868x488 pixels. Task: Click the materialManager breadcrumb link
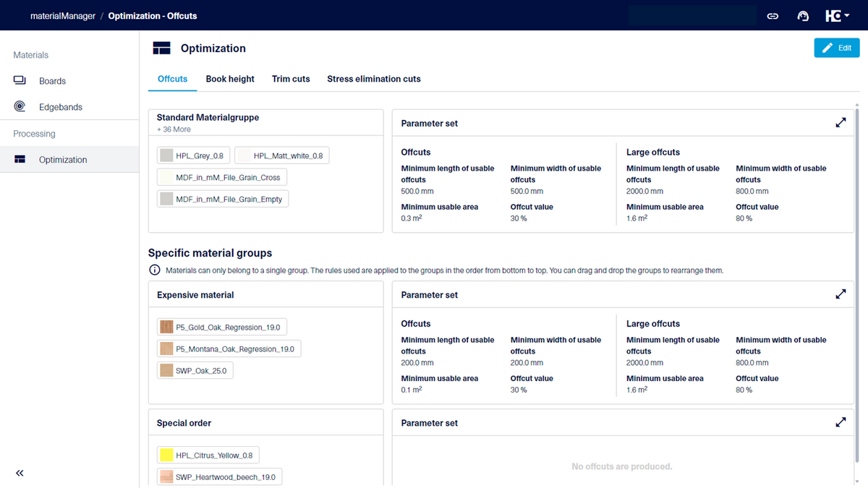63,16
